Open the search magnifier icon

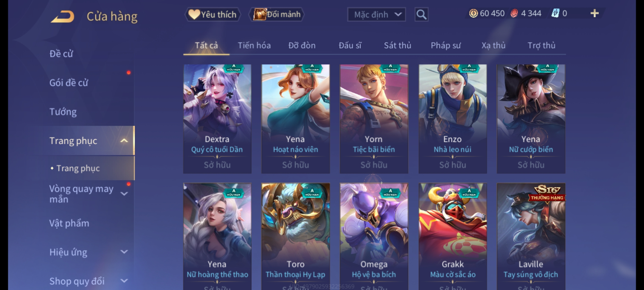pyautogui.click(x=421, y=15)
